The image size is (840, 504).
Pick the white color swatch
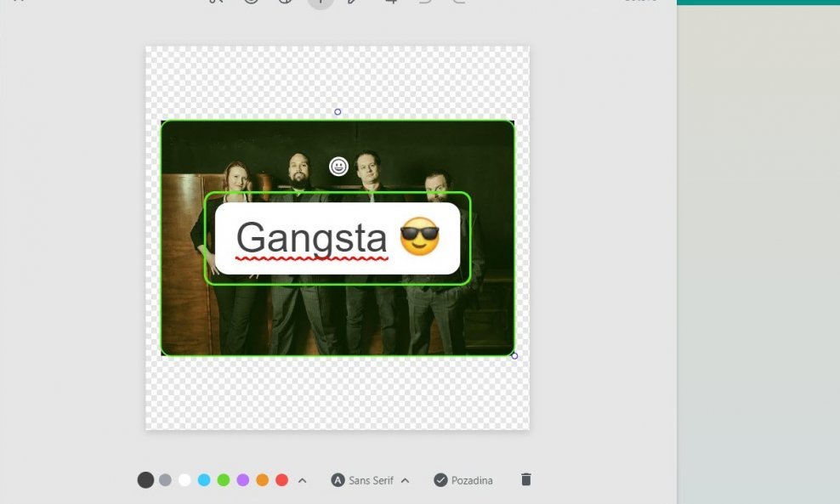184,480
